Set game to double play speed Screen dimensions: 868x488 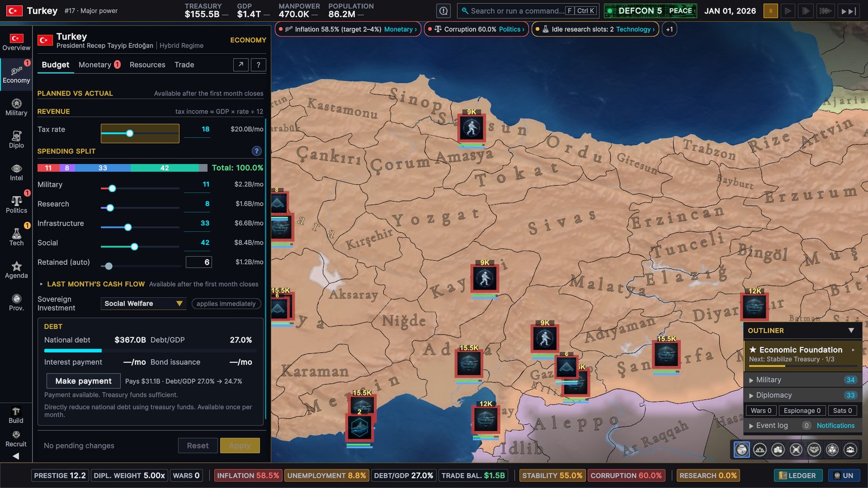pyautogui.click(x=806, y=11)
